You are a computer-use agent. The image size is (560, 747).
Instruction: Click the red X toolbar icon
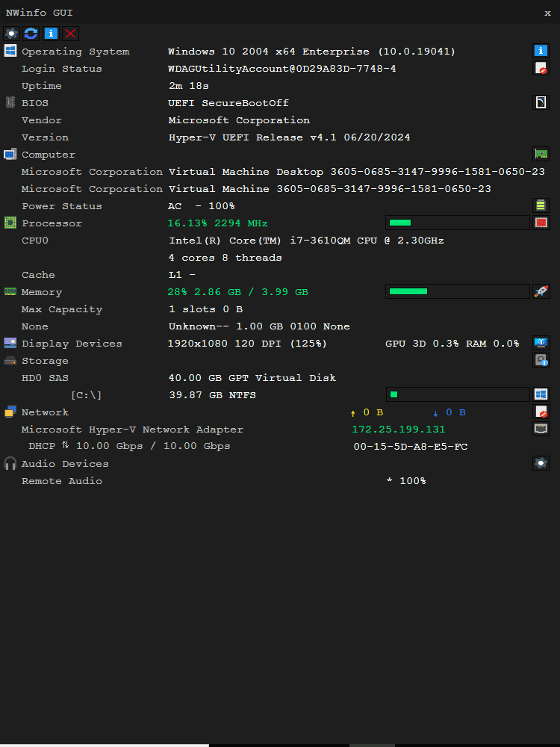coord(70,34)
